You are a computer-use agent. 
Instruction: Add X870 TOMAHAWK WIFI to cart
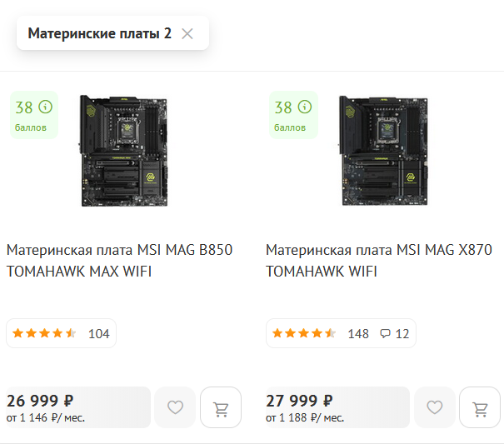click(x=481, y=407)
